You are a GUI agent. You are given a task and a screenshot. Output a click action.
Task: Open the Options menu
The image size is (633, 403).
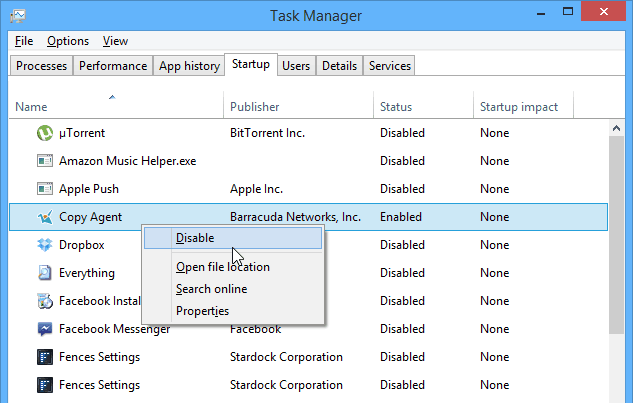68,41
